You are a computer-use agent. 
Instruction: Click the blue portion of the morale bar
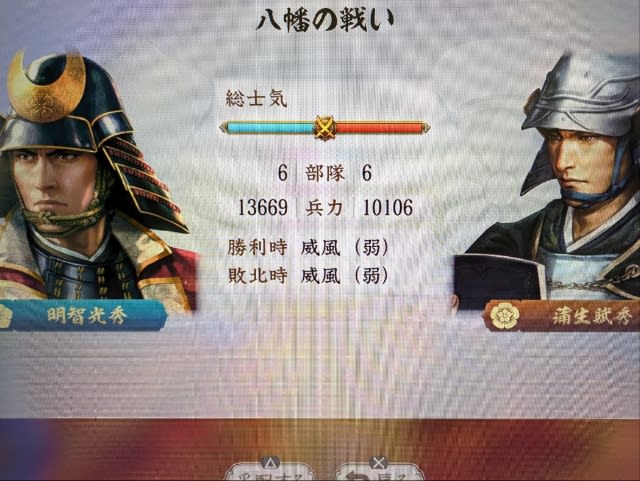269,129
